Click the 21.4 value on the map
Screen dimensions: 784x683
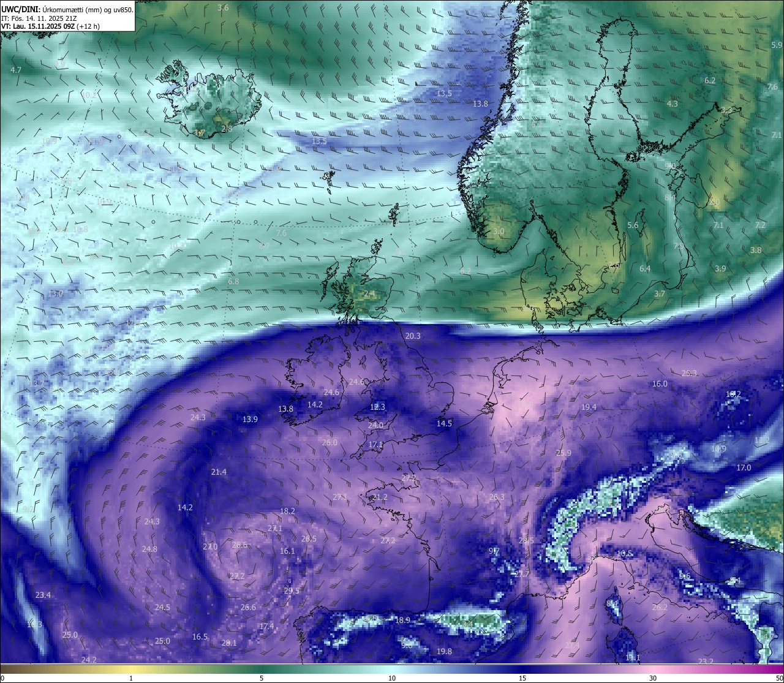[219, 472]
